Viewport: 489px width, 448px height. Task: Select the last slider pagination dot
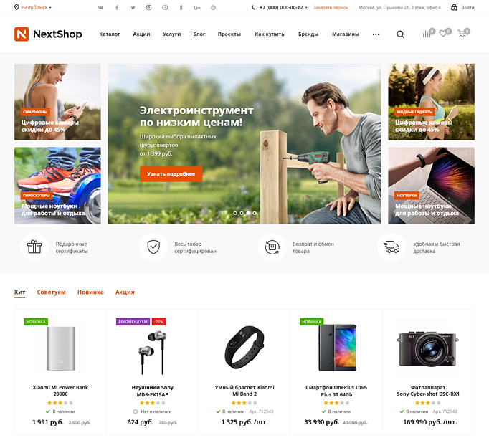point(255,213)
